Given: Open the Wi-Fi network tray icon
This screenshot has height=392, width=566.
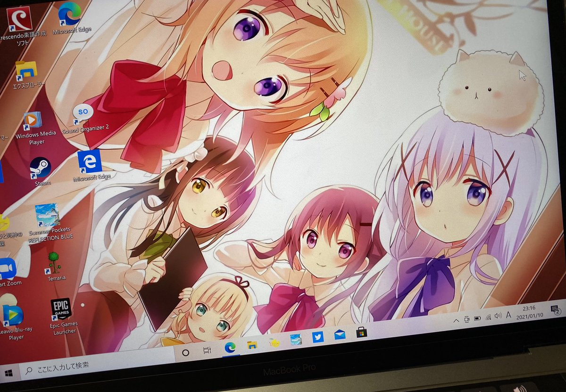Looking at the screenshot, I should coord(488,317).
